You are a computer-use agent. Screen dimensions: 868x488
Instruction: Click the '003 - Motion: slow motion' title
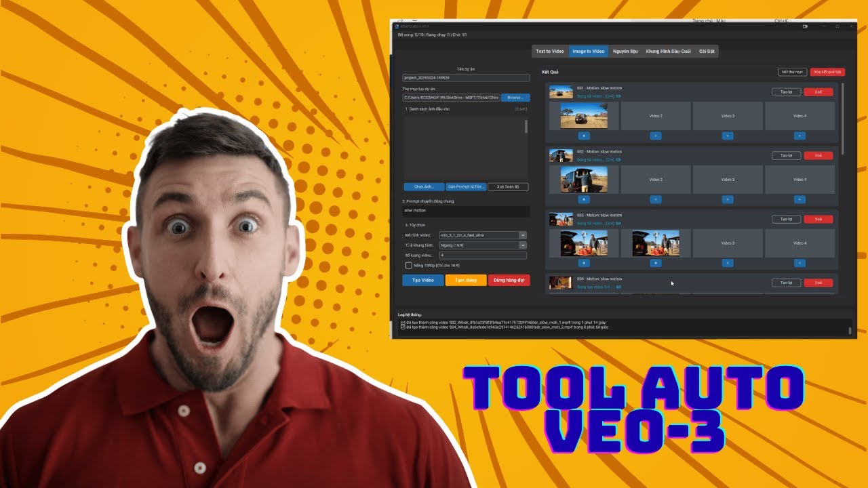pyautogui.click(x=599, y=216)
